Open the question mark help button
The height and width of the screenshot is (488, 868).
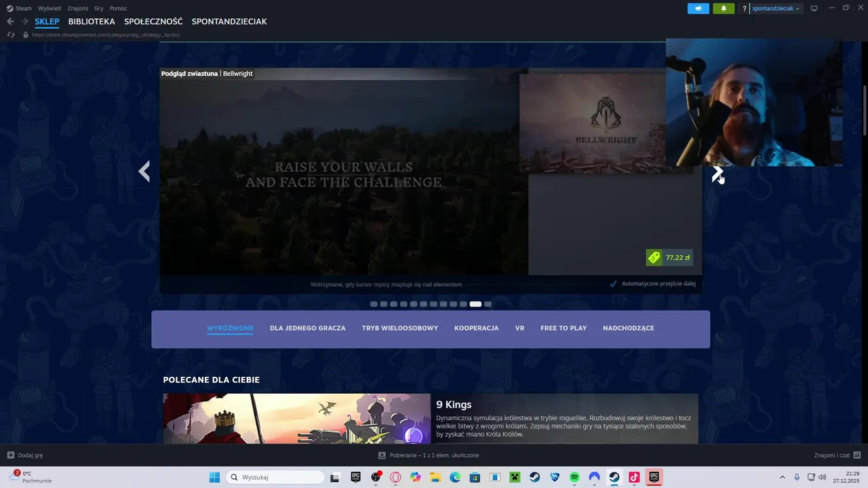coord(744,9)
